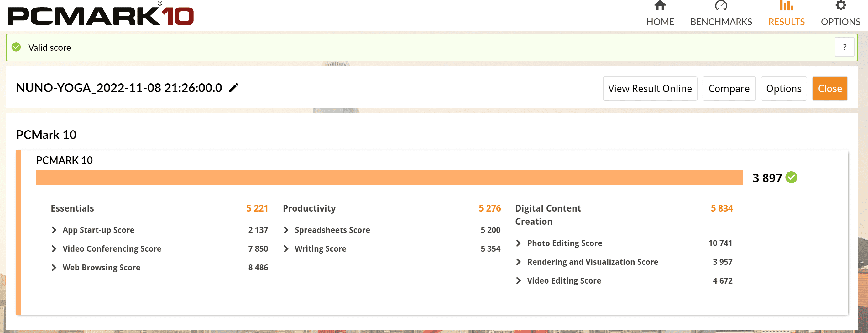The image size is (868, 333).
Task: Click the pencil icon to rename result
Action: pyautogui.click(x=233, y=88)
